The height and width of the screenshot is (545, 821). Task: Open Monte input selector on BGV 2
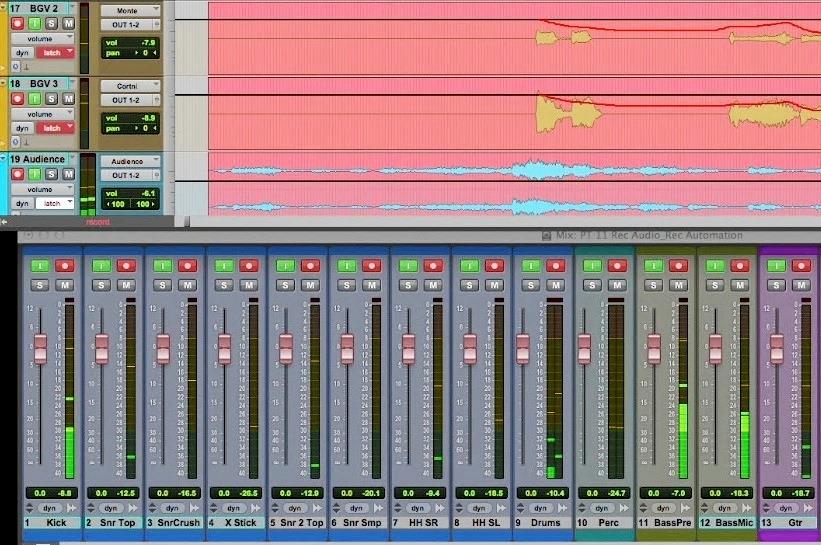pos(130,10)
